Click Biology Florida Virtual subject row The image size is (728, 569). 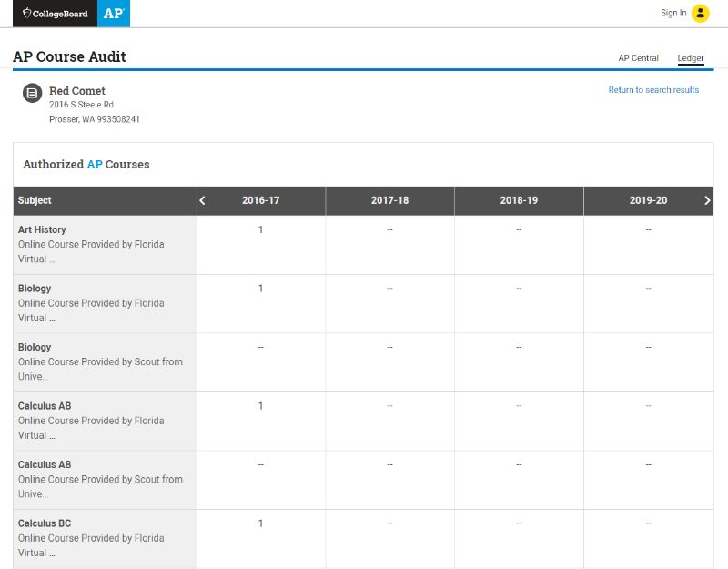point(105,303)
